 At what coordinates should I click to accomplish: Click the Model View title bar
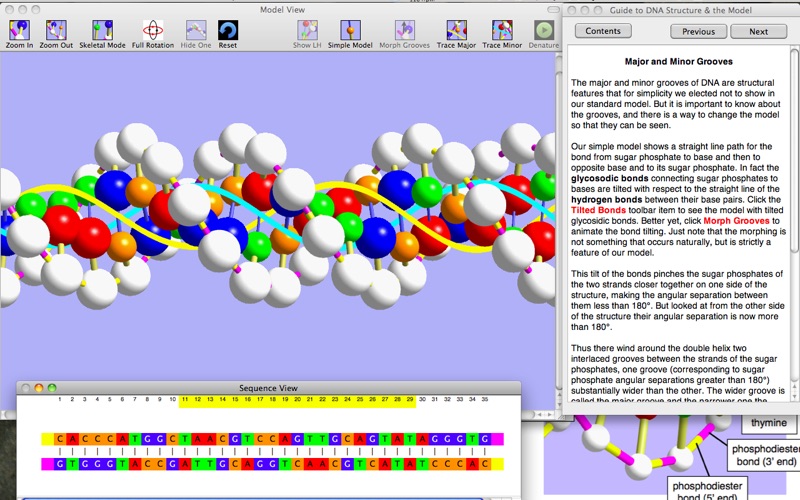point(282,10)
